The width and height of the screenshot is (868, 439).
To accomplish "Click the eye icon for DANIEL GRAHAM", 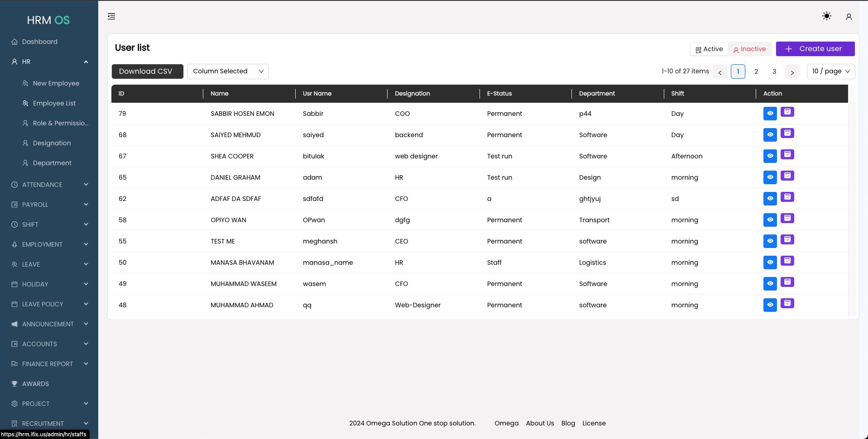I will tap(770, 177).
